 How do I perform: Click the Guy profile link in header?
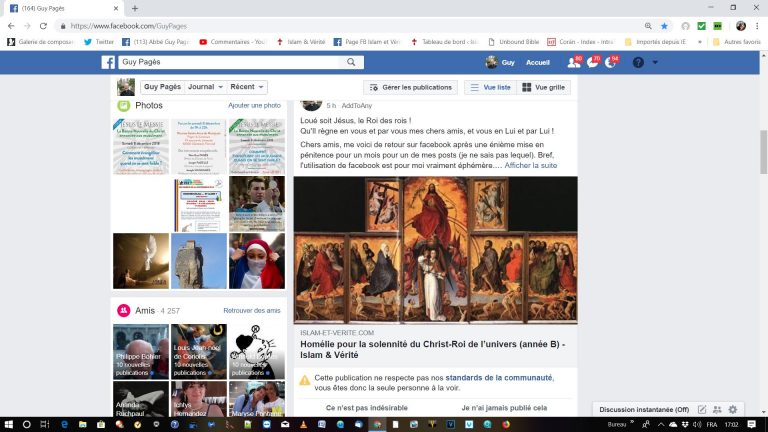pos(500,62)
